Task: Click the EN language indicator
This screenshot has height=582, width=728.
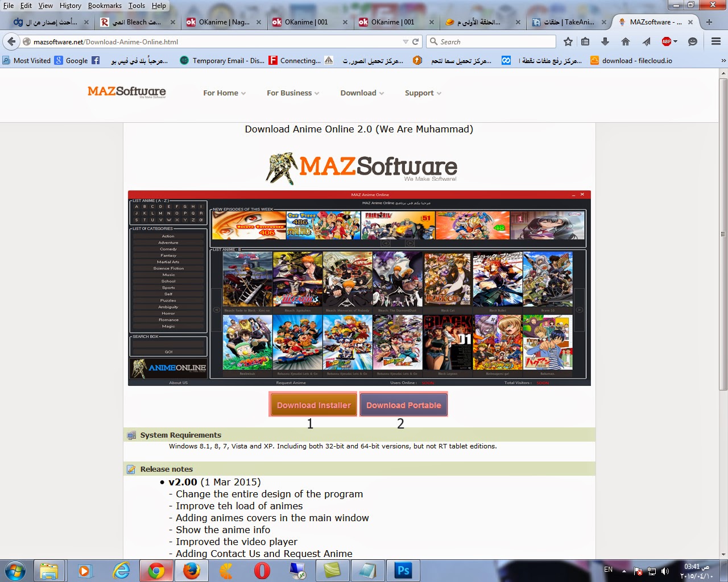Action: pos(608,569)
